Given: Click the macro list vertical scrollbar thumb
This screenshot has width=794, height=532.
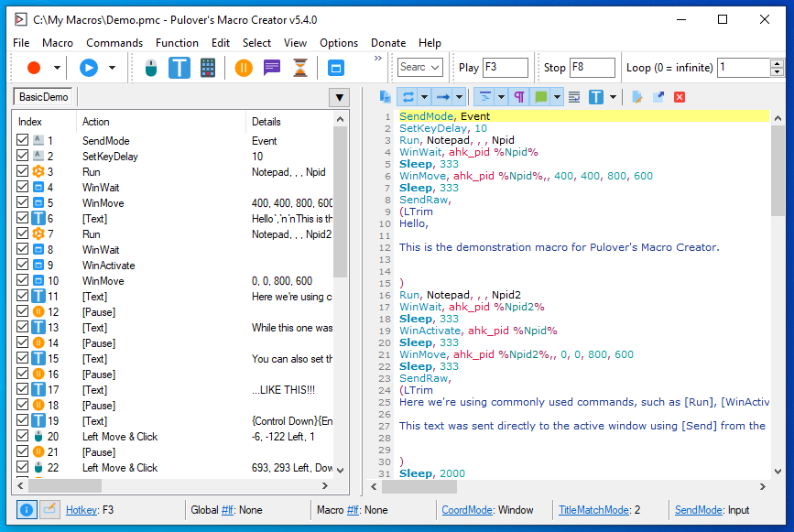Looking at the screenshot, I should coord(341,201).
